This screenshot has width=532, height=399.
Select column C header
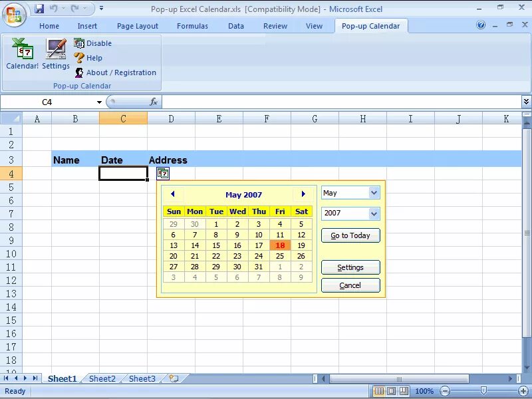pos(123,118)
